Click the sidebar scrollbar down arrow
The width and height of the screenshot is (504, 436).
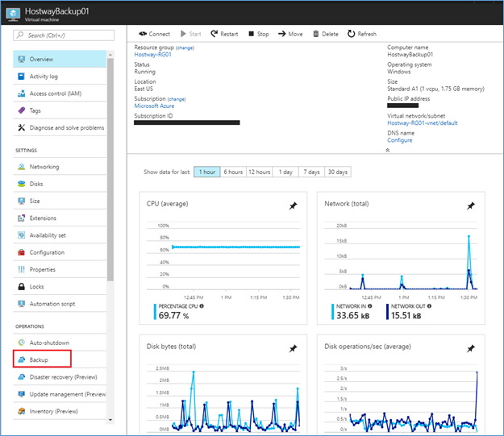tap(110, 420)
